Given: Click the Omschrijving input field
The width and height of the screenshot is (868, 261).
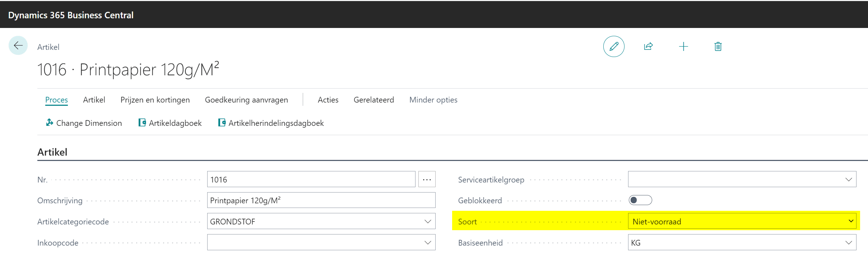Looking at the screenshot, I should 321,200.
